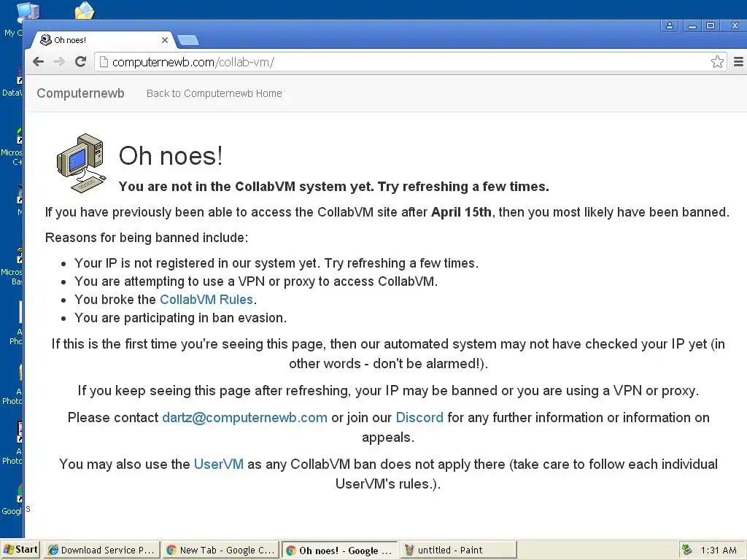Click the page icon in the address bar
Screen dimensions: 747x560
pyautogui.click(x=104, y=62)
